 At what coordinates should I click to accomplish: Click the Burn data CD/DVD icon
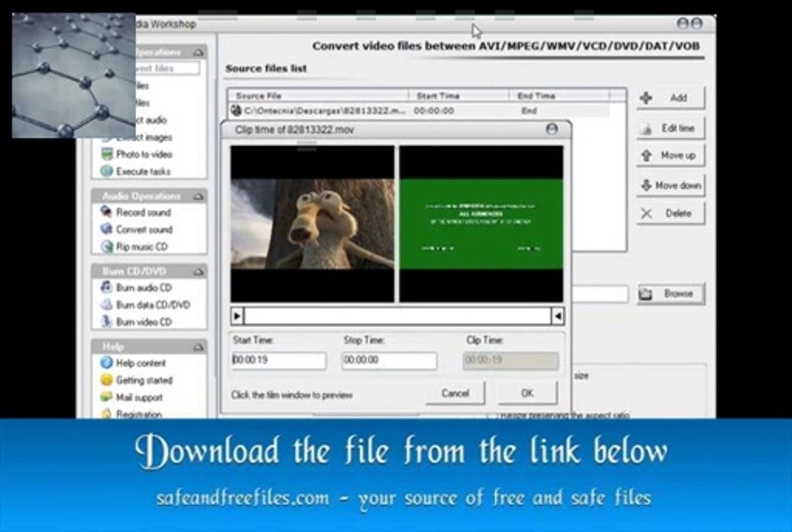click(106, 304)
